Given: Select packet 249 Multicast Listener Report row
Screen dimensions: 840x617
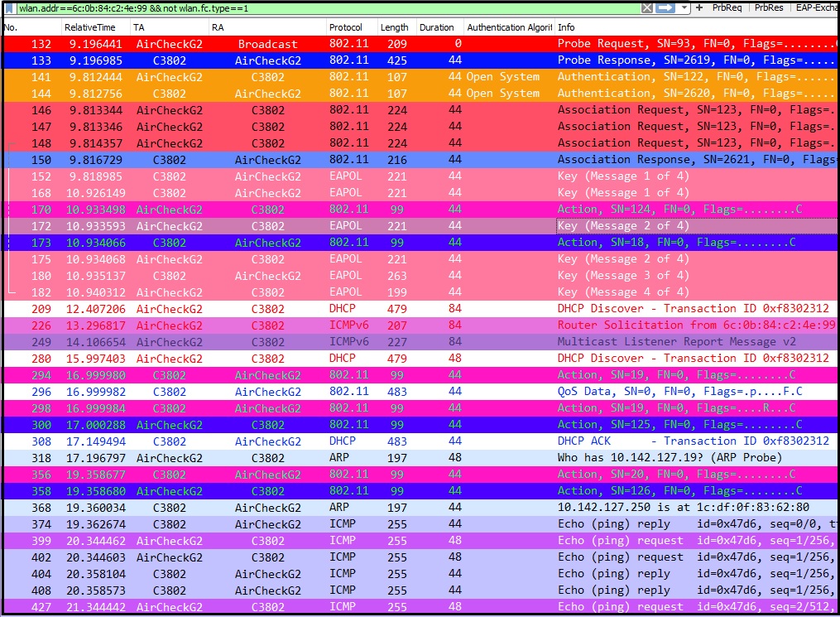Looking at the screenshot, I should (x=420, y=342).
